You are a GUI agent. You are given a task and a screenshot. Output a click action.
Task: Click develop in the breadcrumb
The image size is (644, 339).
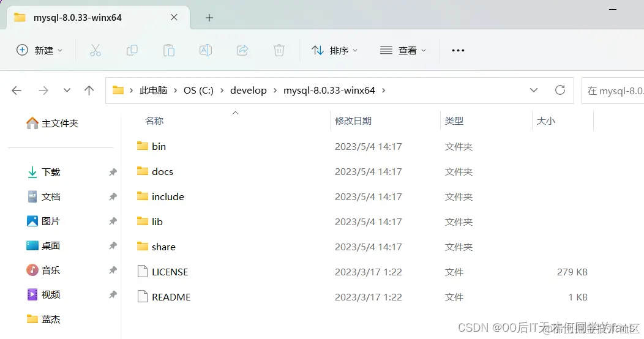pos(249,91)
